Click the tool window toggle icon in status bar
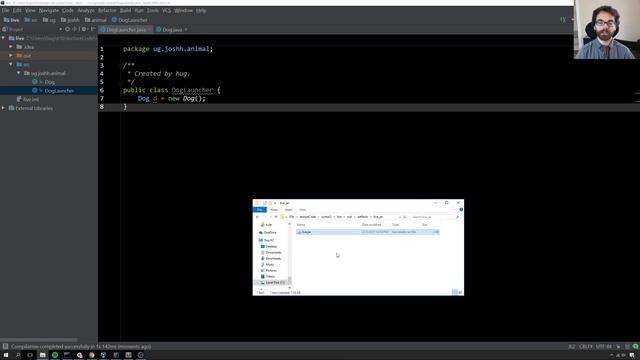Viewport: 640px width, 360px height. tap(5, 347)
